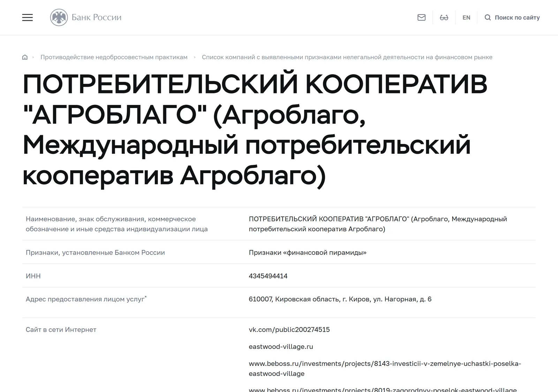Select vk.com/public200274515 site entry
The image size is (558, 392).
pos(289,330)
